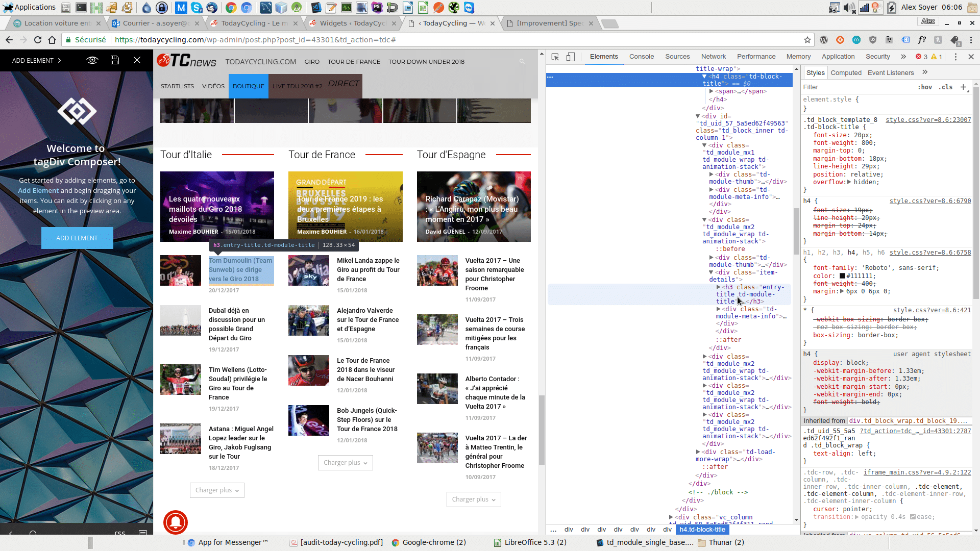The height and width of the screenshot is (551, 980).
Task: Switch to the Sources tab in DevTools
Action: tap(677, 57)
